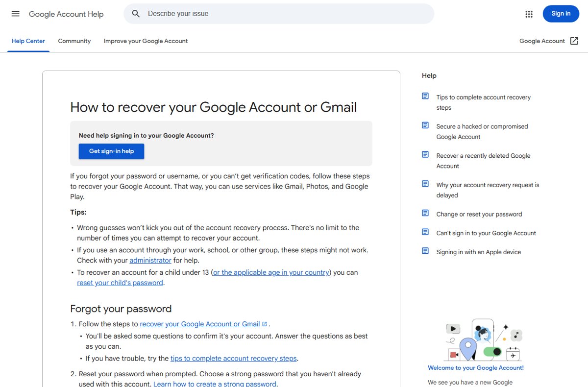Image resolution: width=588 pixels, height=387 pixels.
Task: Click article icon beside Secure a hacked account
Action: [425, 125]
